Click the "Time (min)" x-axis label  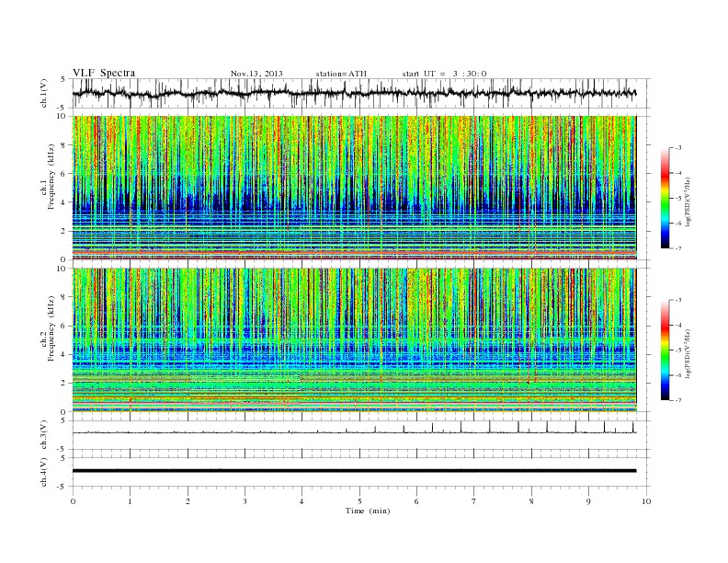[x=368, y=511]
